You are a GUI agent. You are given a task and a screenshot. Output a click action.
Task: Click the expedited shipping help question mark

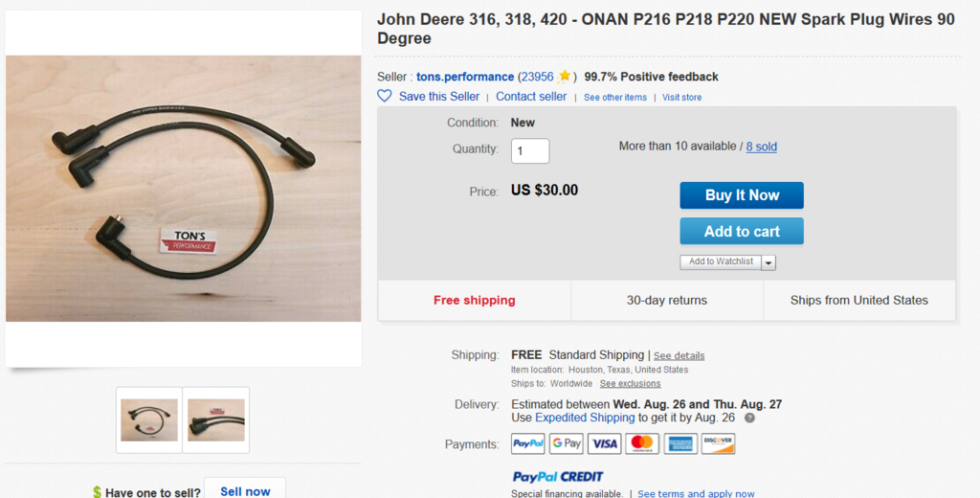pyautogui.click(x=749, y=418)
